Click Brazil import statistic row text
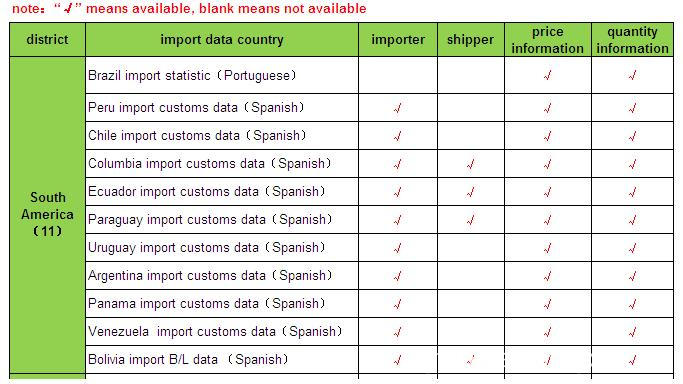 point(192,75)
